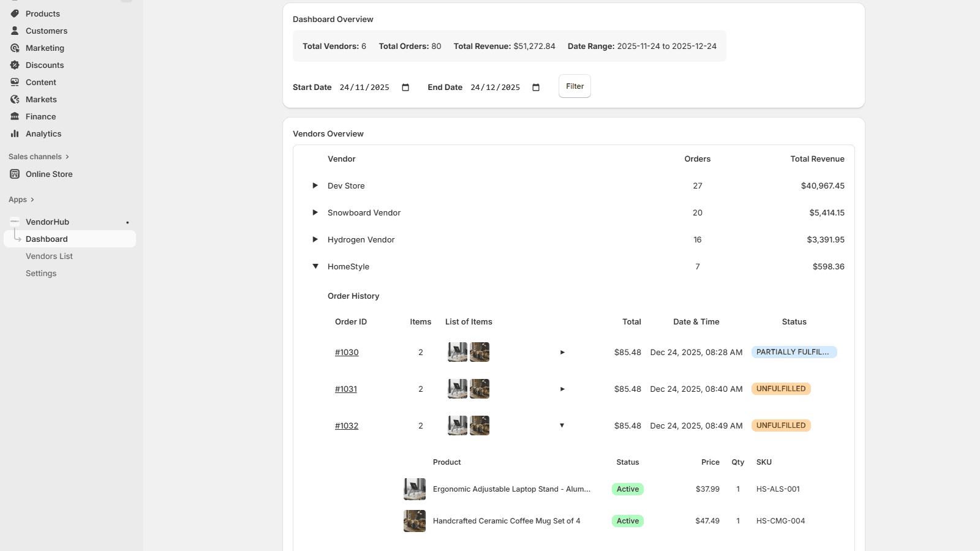980x551 pixels.
Task: Open Marketing from the sidebar icon
Action: pos(14,48)
